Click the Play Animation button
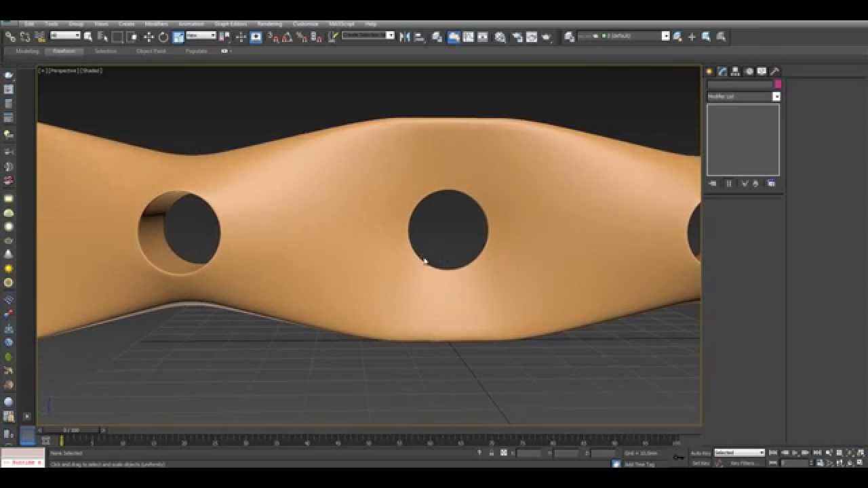Image resolution: width=868 pixels, height=488 pixels. pyautogui.click(x=795, y=453)
